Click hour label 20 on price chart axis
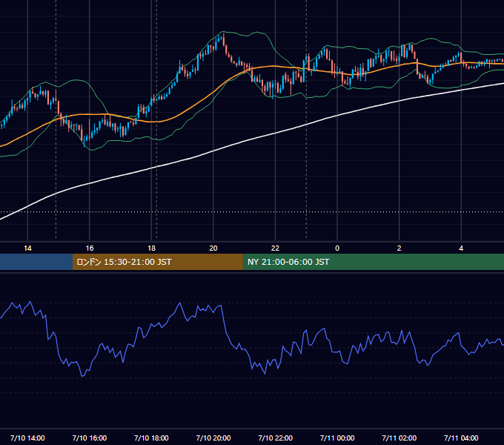Viewport: 504px width, 445px height. tap(213, 248)
